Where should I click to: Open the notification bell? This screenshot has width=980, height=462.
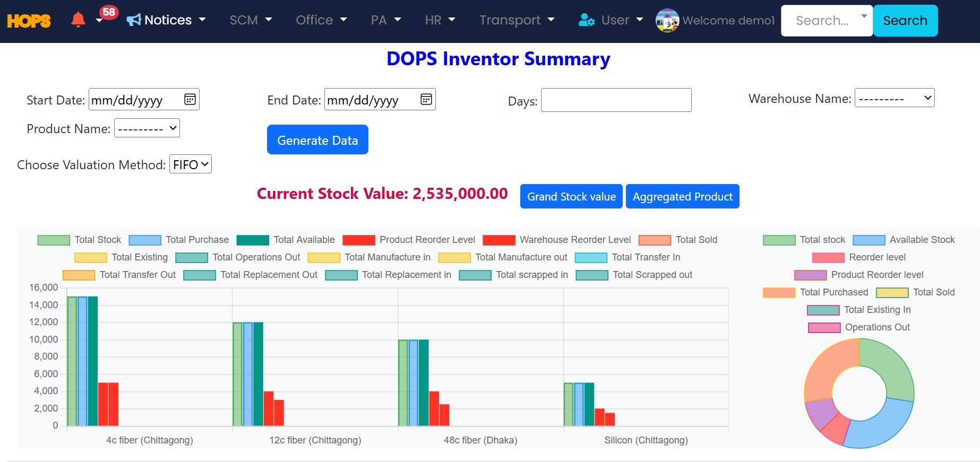coord(78,20)
